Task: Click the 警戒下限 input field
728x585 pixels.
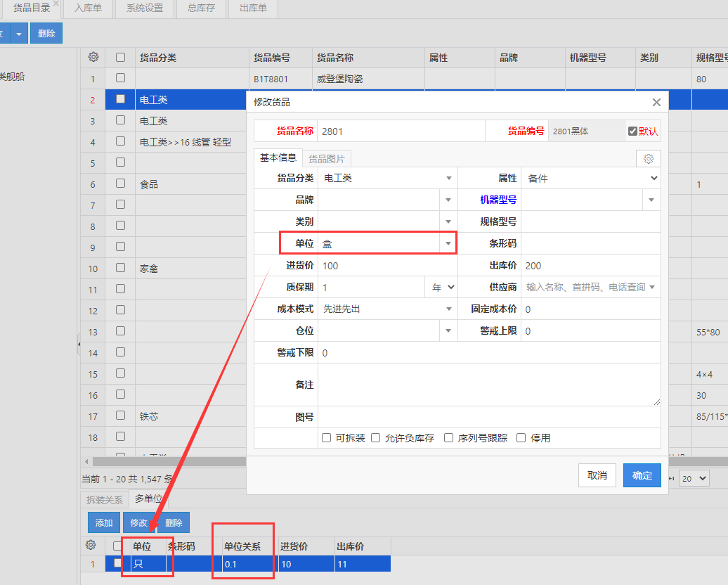Action: coord(489,353)
